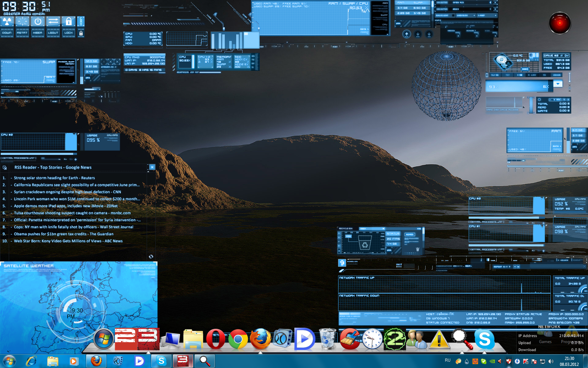Image resolution: width=588 pixels, height=368 pixels.
Task: Switch keyboard layout via the RU indicator
Action: point(448,360)
